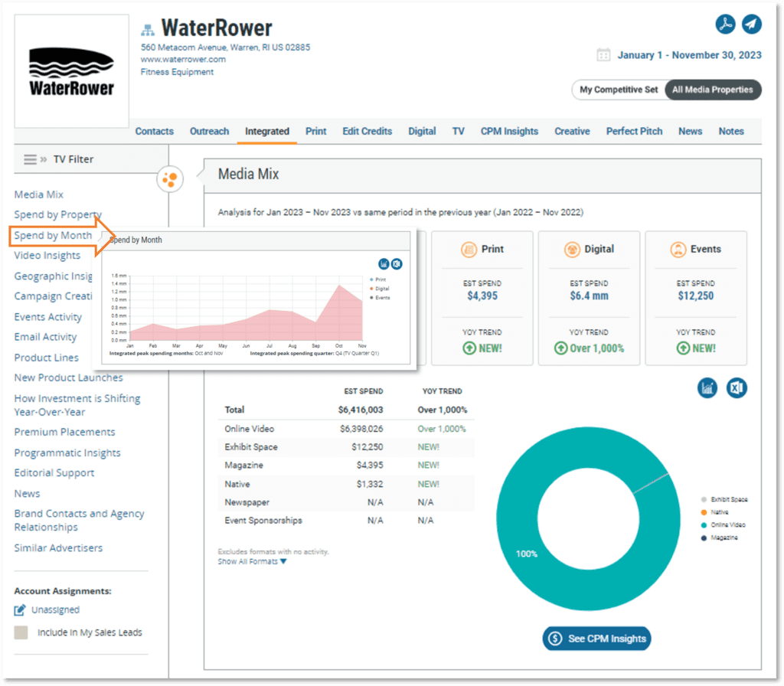Open Programmatic Insights

point(67,453)
